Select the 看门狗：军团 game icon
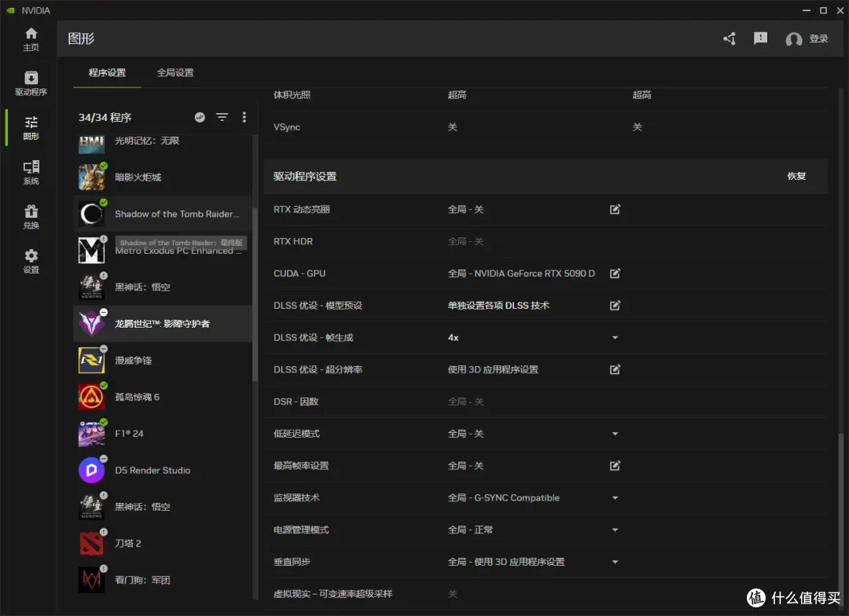Image resolution: width=849 pixels, height=616 pixels. [91, 580]
